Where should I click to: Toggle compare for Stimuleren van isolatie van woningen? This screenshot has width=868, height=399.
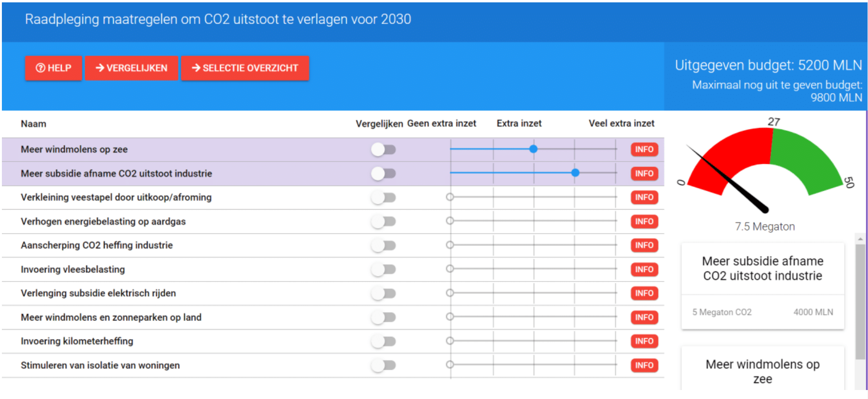(x=383, y=365)
